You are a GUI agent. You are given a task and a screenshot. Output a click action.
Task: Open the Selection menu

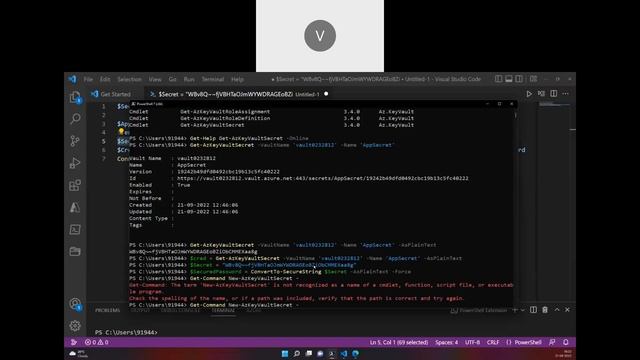click(x=129, y=79)
